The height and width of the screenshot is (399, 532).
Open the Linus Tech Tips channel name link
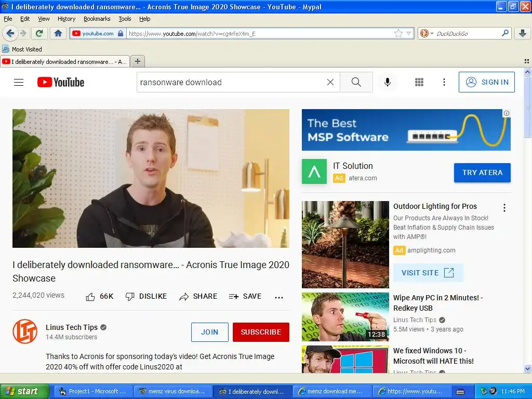click(x=72, y=327)
